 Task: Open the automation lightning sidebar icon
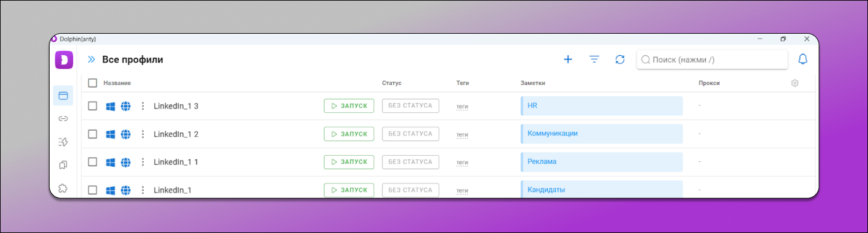pyautogui.click(x=63, y=142)
